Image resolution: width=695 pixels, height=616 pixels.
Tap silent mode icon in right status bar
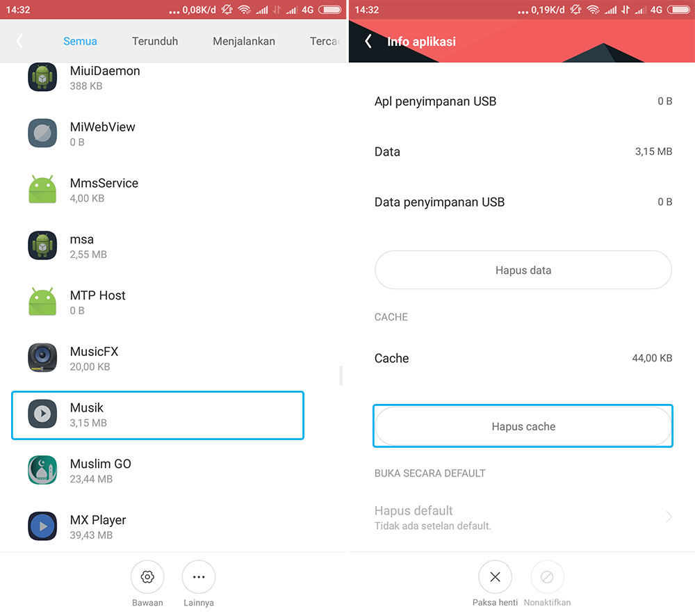pos(575,10)
